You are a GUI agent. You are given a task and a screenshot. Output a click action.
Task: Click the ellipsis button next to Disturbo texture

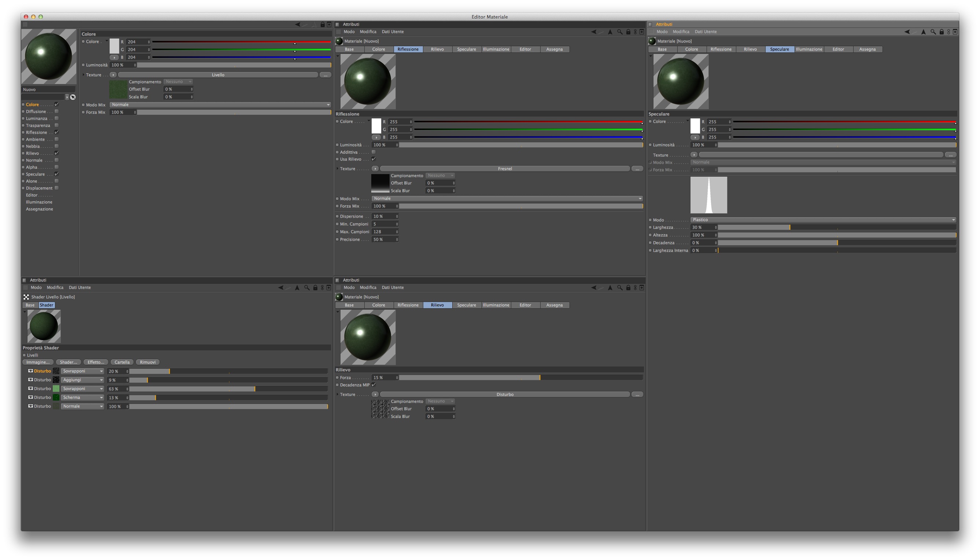point(637,395)
